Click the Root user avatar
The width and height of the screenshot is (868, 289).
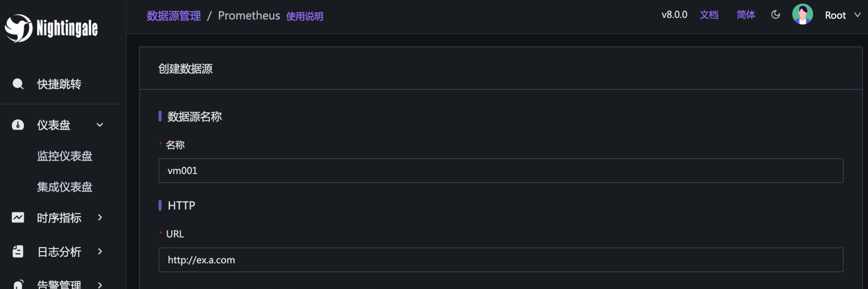pos(802,15)
